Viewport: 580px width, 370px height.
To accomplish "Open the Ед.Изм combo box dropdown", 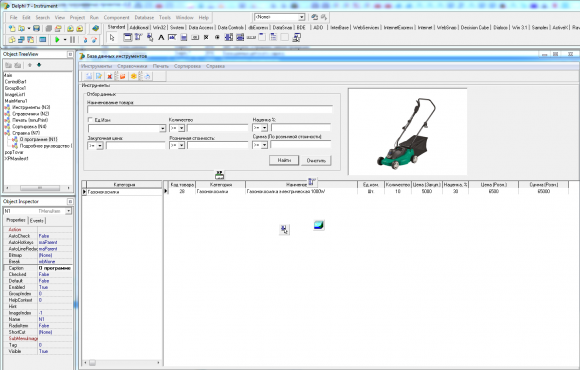I will click(x=162, y=128).
